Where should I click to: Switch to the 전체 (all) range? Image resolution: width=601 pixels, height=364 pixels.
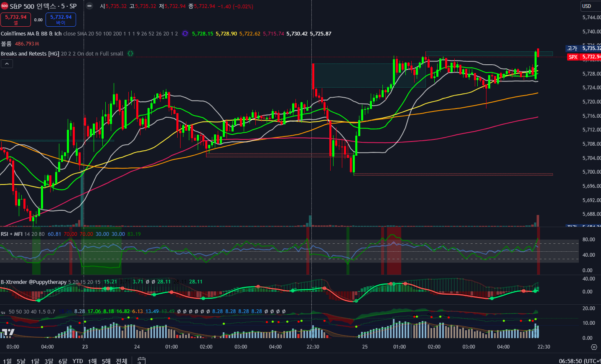point(121,361)
